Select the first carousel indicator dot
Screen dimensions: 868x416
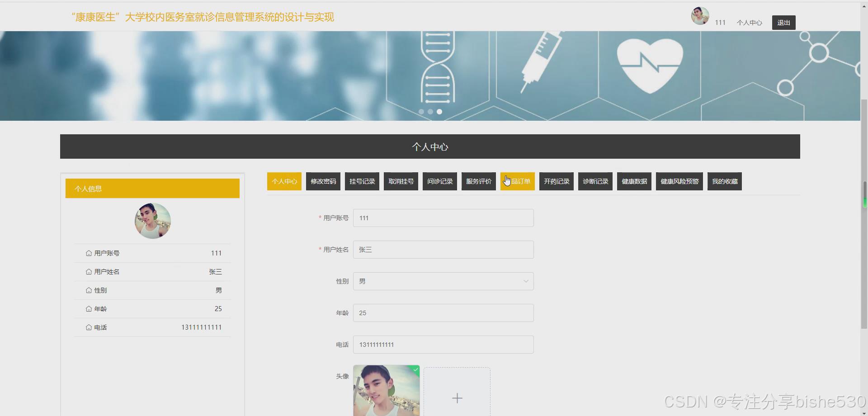(421, 112)
